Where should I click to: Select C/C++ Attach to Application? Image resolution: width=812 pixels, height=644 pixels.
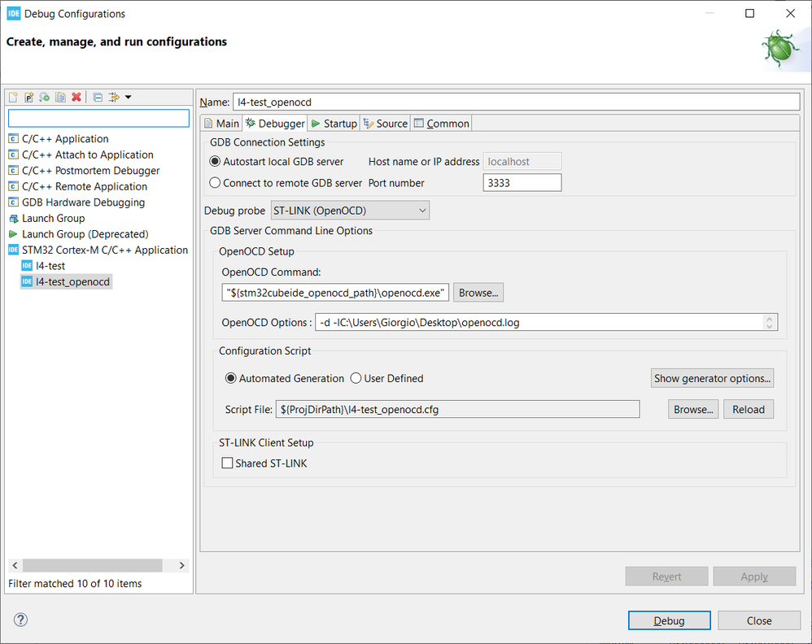coord(81,154)
